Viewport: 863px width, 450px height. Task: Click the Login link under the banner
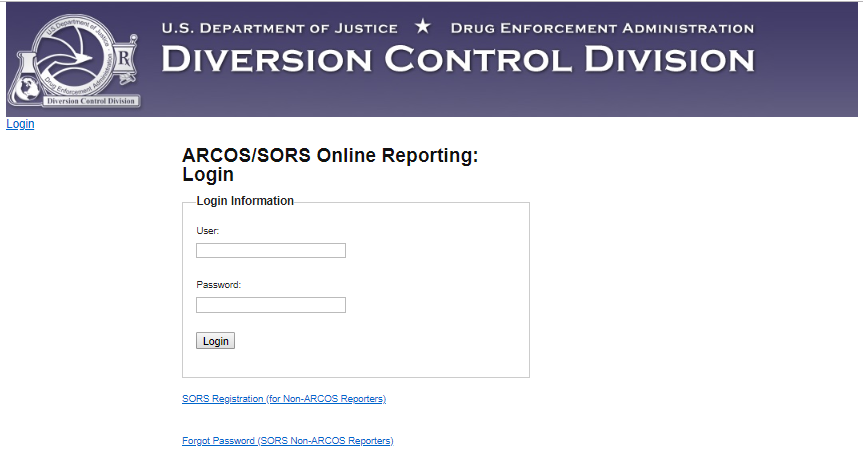(20, 124)
